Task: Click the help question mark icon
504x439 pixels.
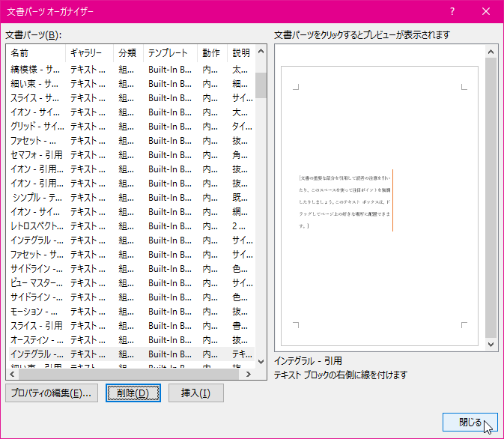Action: coord(452,11)
